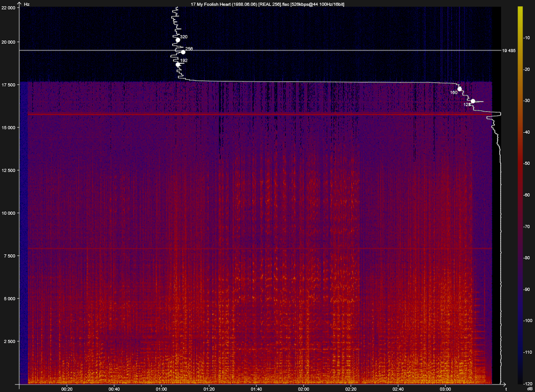Click the '19 485' frequency cursor value

[x=509, y=51]
